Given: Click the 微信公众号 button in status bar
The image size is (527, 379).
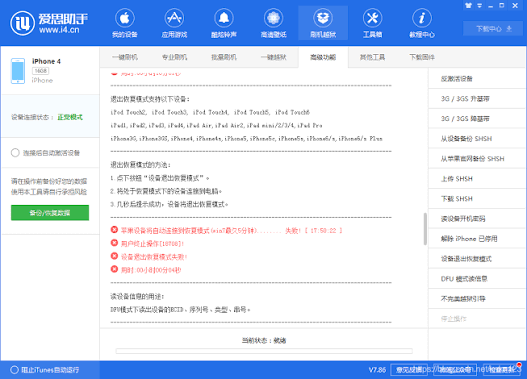Looking at the screenshot, I should (x=455, y=370).
